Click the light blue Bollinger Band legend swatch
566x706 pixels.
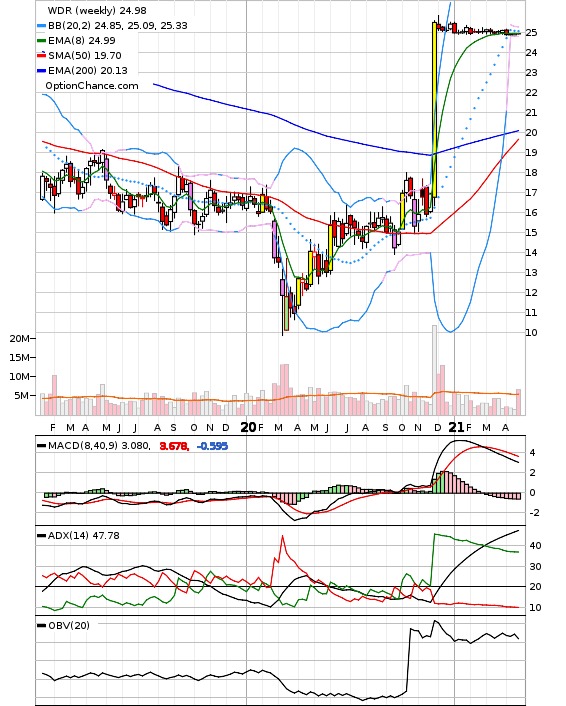pos(41,26)
